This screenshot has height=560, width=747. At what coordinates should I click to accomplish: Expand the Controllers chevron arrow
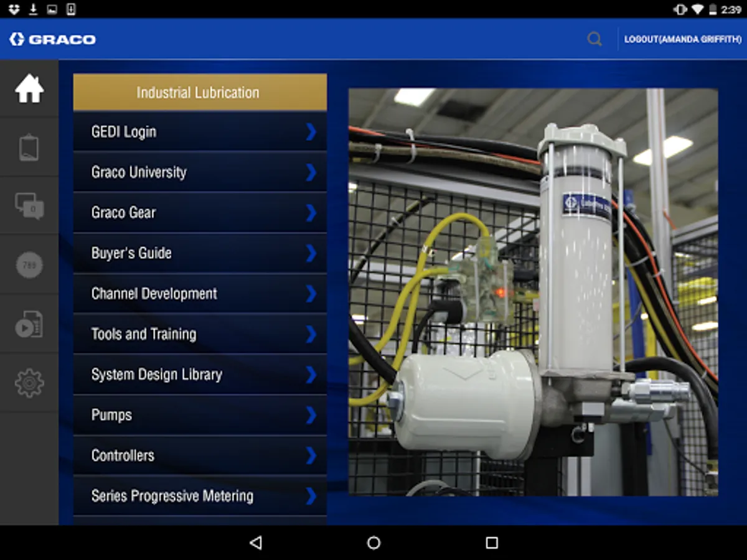311,455
